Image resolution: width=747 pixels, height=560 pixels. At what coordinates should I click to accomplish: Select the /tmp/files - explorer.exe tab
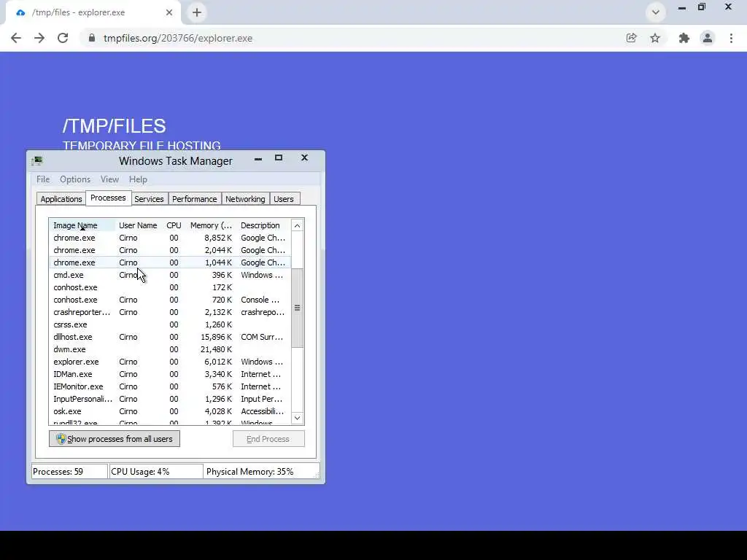pyautogui.click(x=93, y=12)
